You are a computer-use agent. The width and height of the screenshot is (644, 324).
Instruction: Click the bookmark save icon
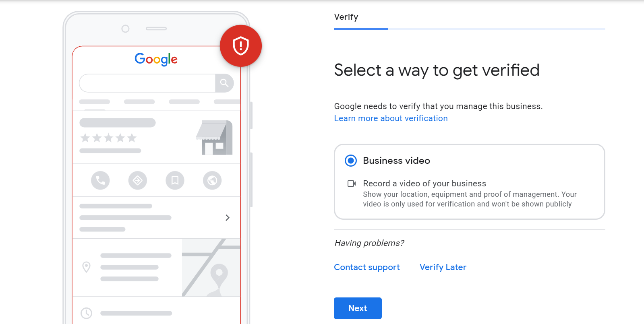(x=175, y=180)
